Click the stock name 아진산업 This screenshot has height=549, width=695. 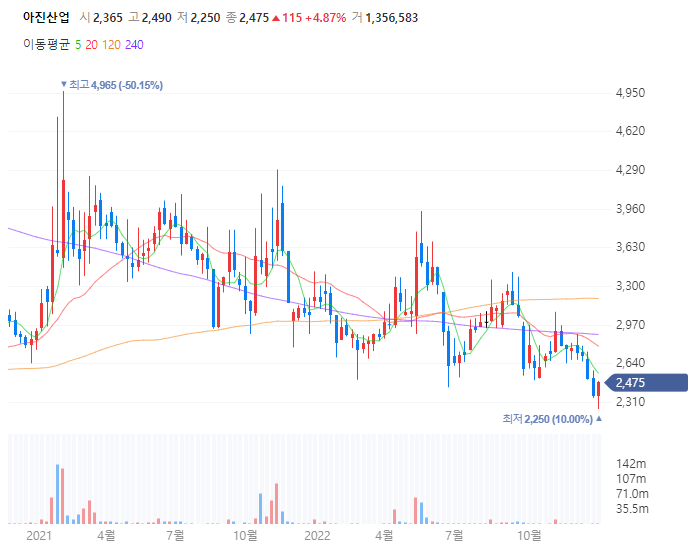[47, 17]
